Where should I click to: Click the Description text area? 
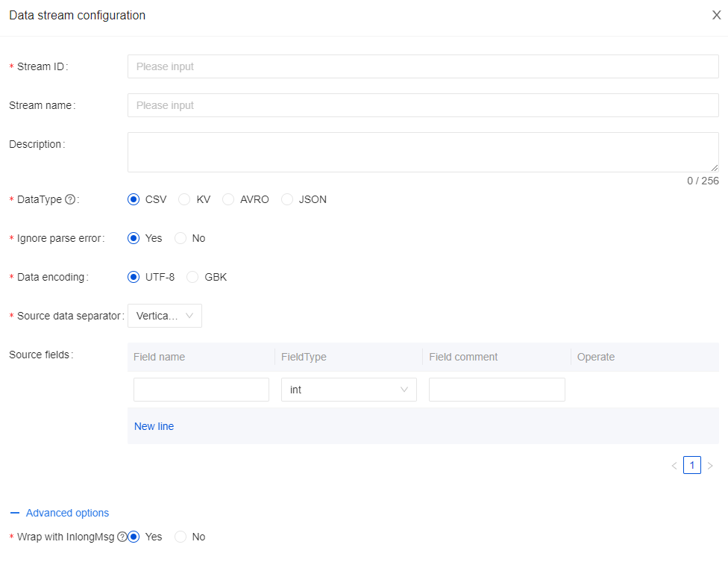pyautogui.click(x=423, y=152)
